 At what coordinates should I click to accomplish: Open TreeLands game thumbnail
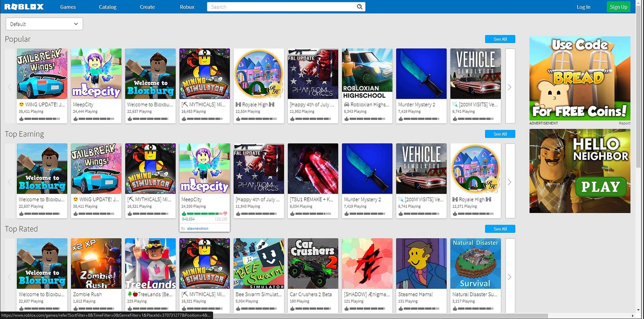[150, 263]
